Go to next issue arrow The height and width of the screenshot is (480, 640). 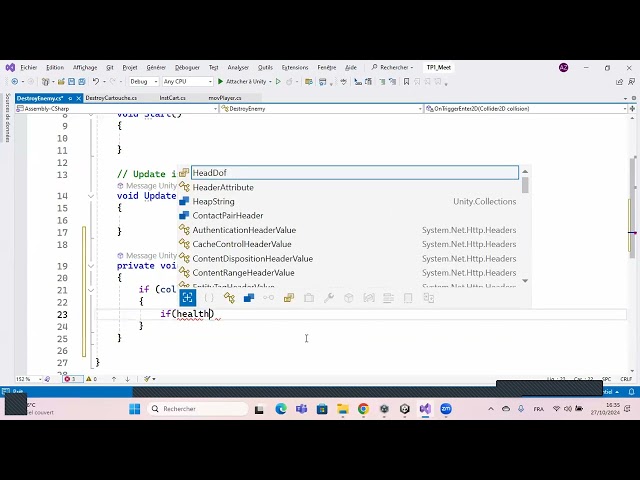127,379
